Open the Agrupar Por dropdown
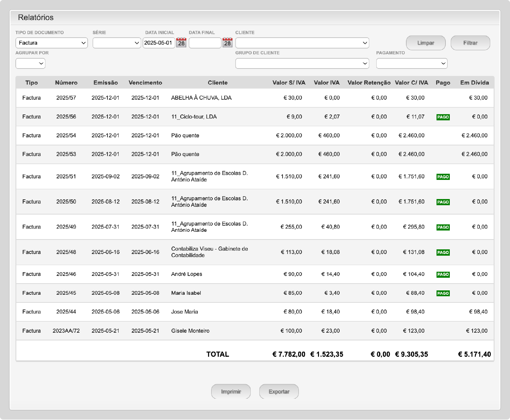 coord(30,64)
